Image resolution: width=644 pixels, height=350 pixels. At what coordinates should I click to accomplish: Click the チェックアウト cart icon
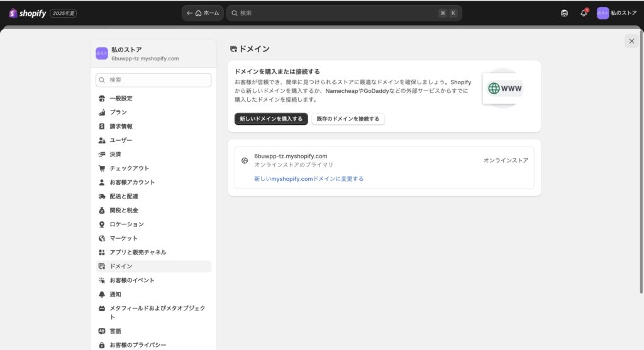click(x=102, y=168)
